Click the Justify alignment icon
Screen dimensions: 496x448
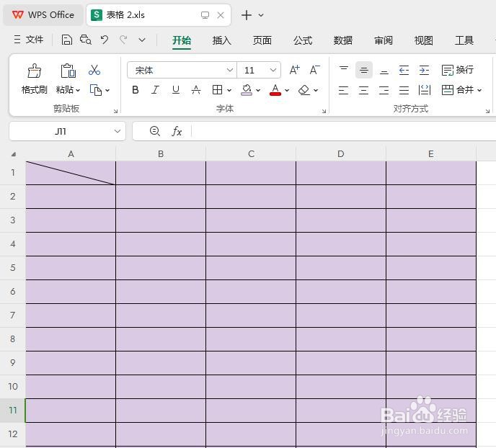(x=404, y=90)
